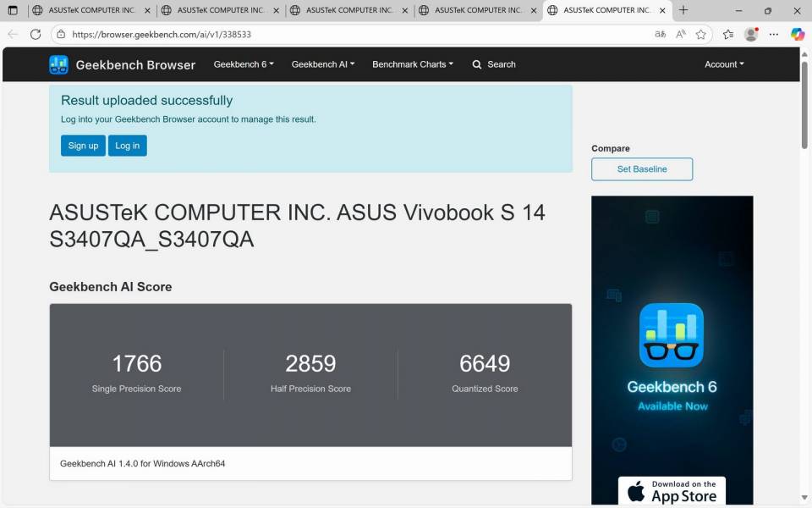Expand the Account dropdown menu
Screen dimensions: 812x508
[724, 64]
